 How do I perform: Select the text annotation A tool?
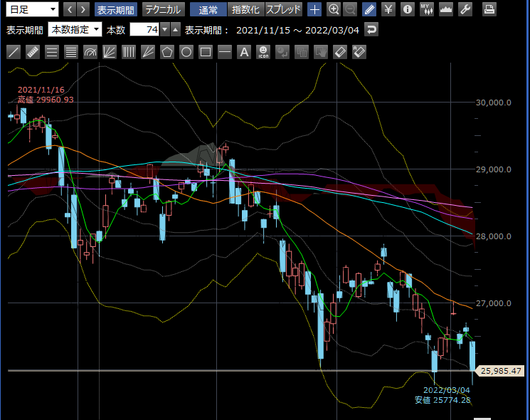click(x=244, y=52)
